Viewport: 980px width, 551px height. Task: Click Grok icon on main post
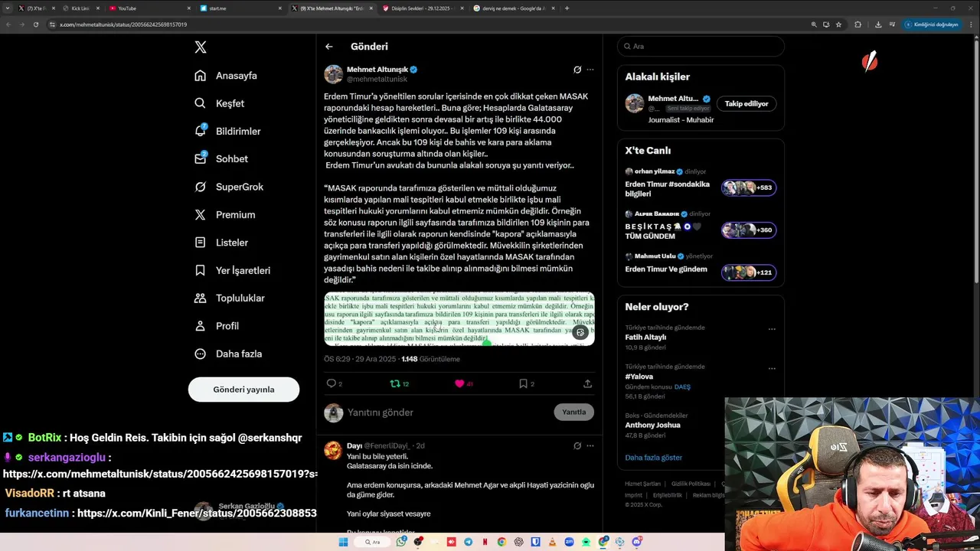[577, 70]
